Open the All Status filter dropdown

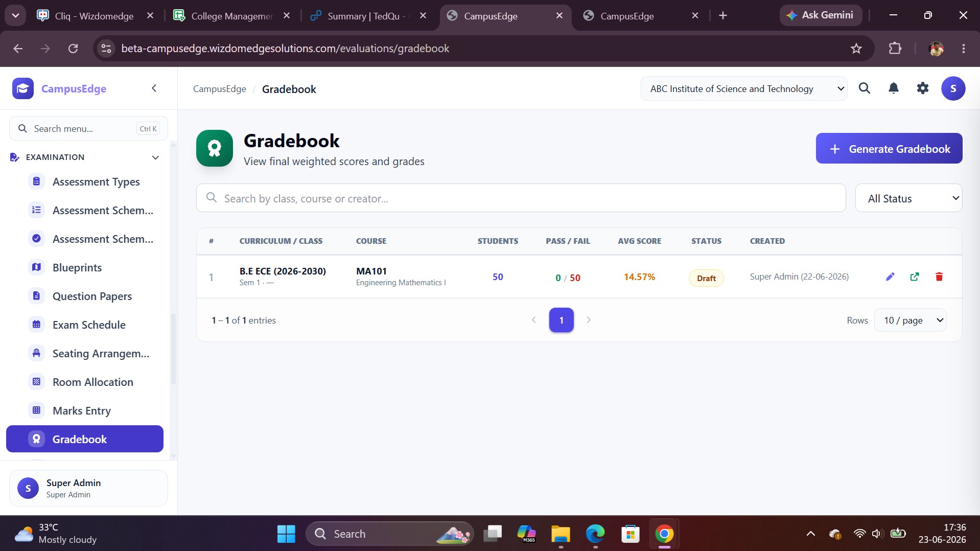click(908, 198)
